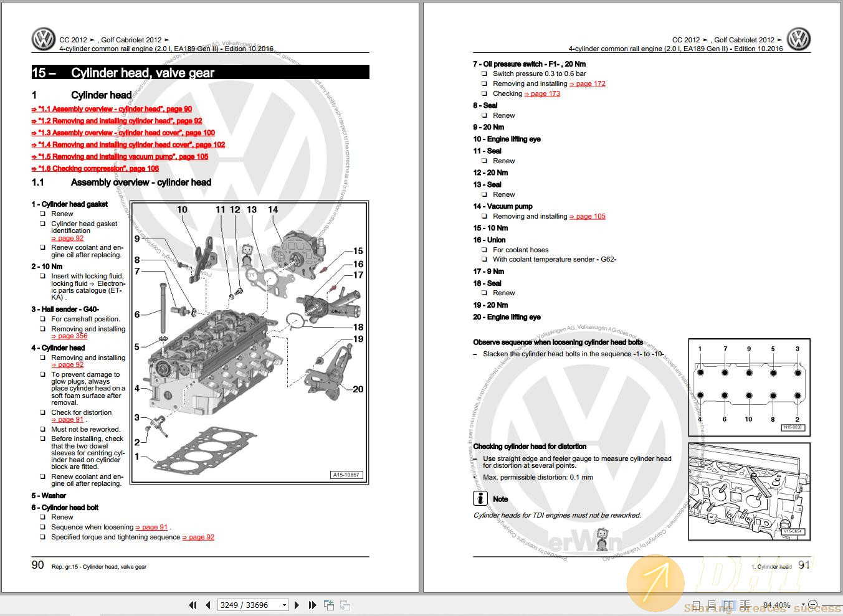Follow page 92 link under gasket identification

pyautogui.click(x=67, y=238)
